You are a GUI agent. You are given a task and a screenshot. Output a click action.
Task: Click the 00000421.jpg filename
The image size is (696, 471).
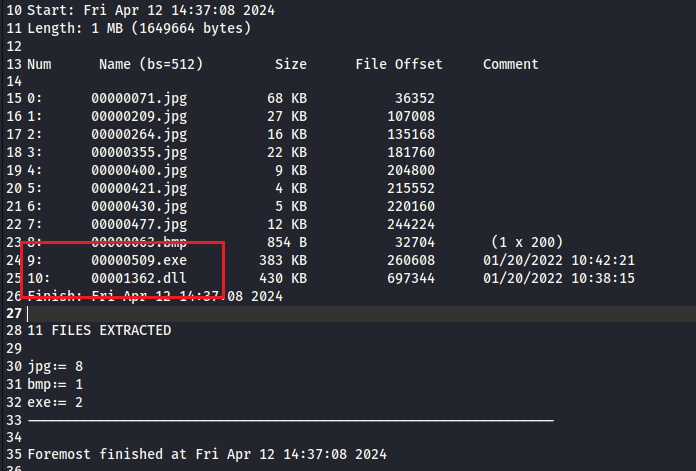tap(139, 188)
